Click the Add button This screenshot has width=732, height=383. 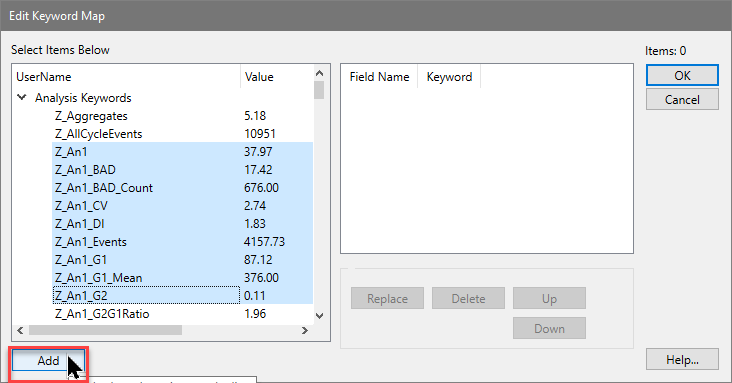[x=48, y=361]
